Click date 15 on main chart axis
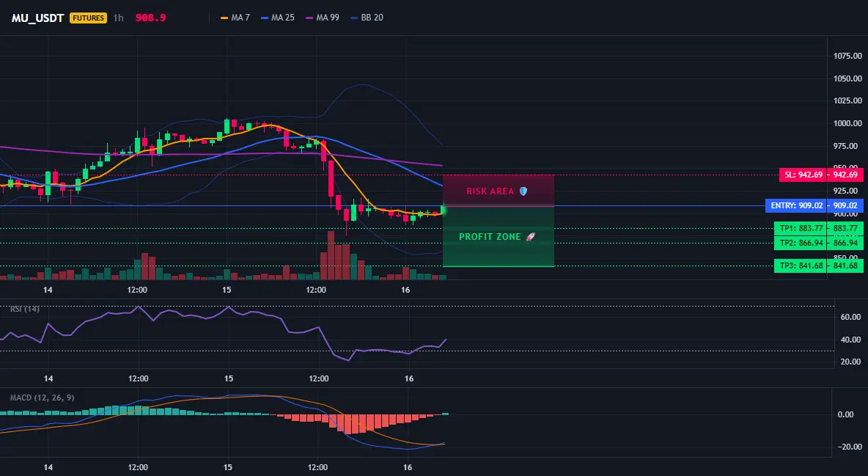The image size is (868, 476). click(x=227, y=290)
